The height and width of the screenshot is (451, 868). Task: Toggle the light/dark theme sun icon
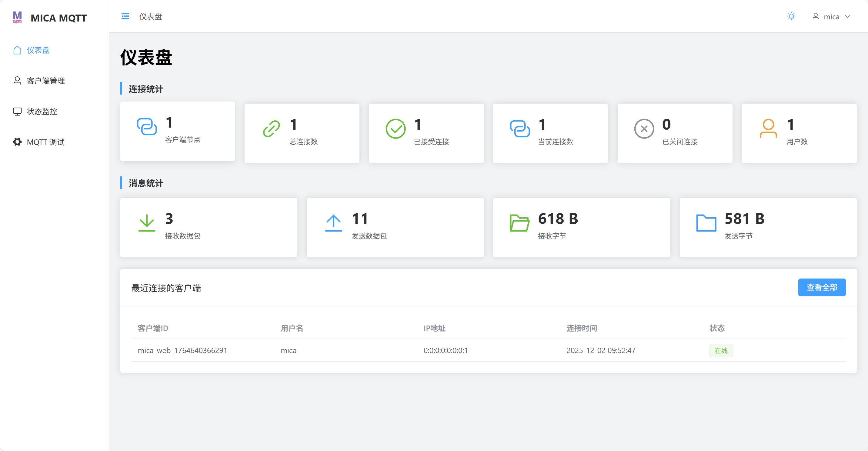(x=791, y=16)
